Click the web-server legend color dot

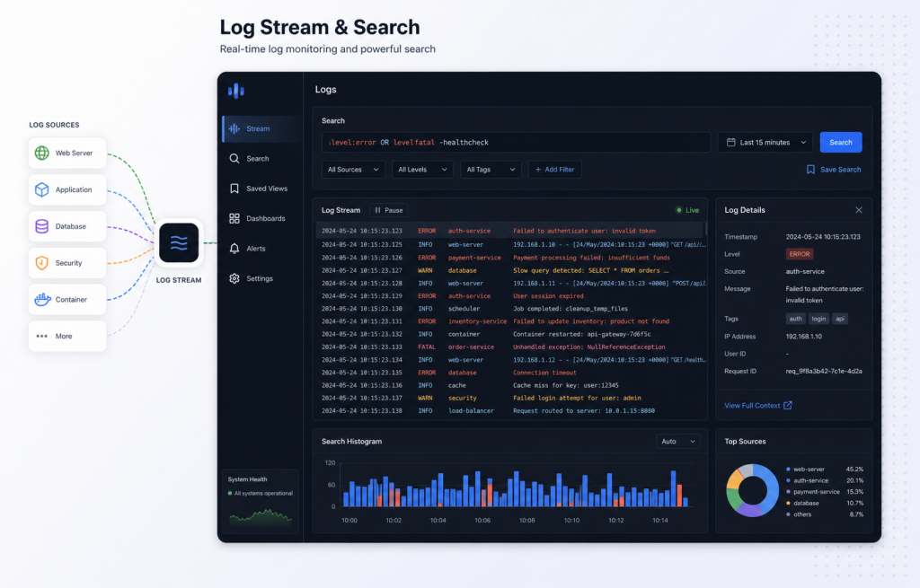click(788, 469)
